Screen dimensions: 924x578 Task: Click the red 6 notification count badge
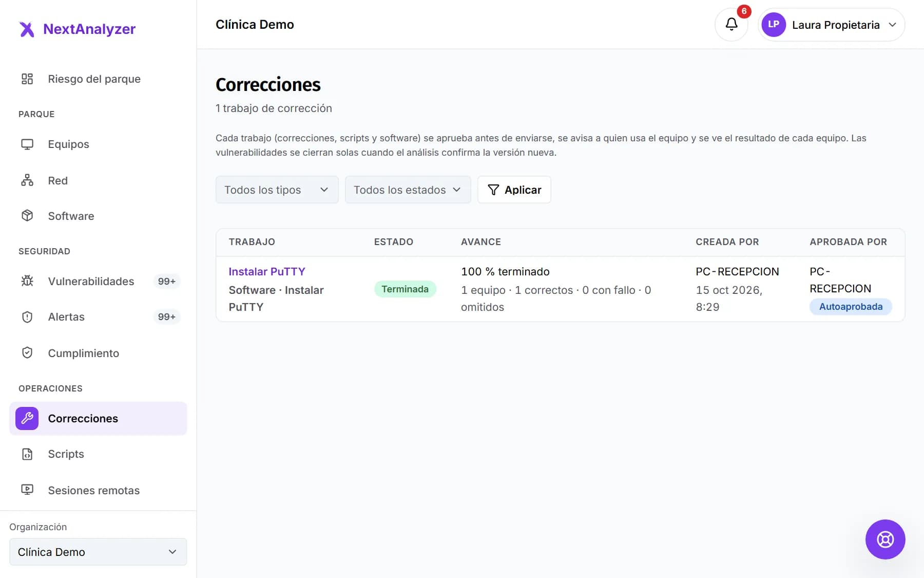coord(744,11)
